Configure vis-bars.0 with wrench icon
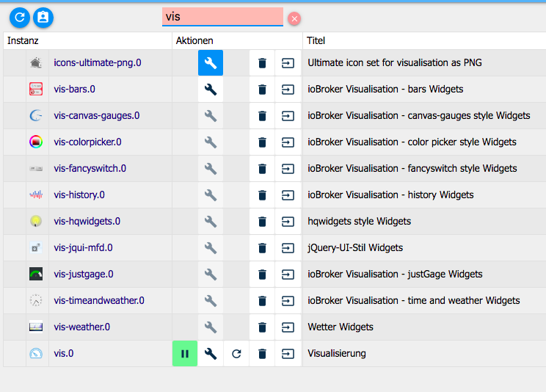 211,90
